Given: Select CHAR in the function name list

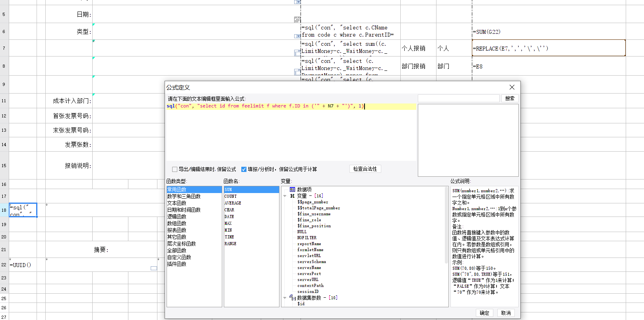Looking at the screenshot, I should 251,210.
